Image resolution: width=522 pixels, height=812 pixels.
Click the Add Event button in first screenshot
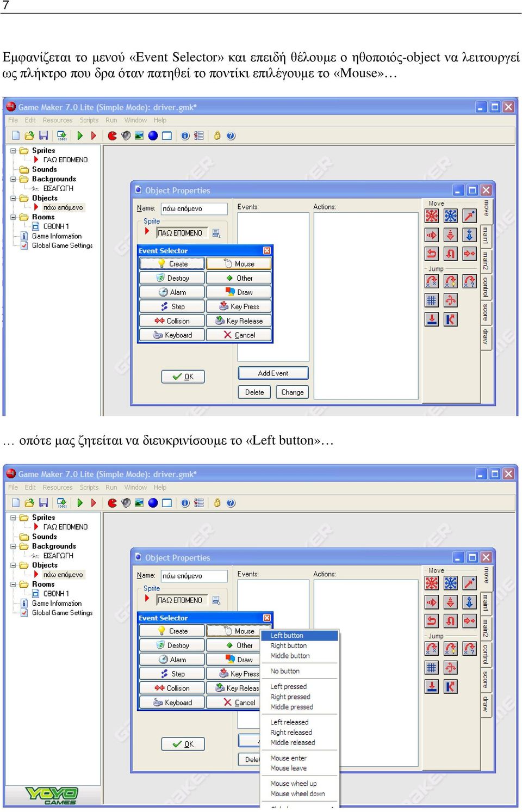point(273,373)
